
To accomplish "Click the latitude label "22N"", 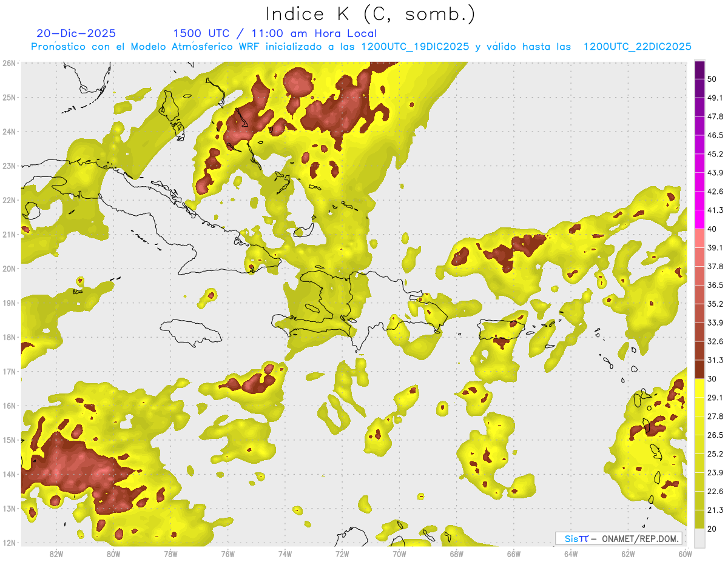I will pyautogui.click(x=9, y=200).
